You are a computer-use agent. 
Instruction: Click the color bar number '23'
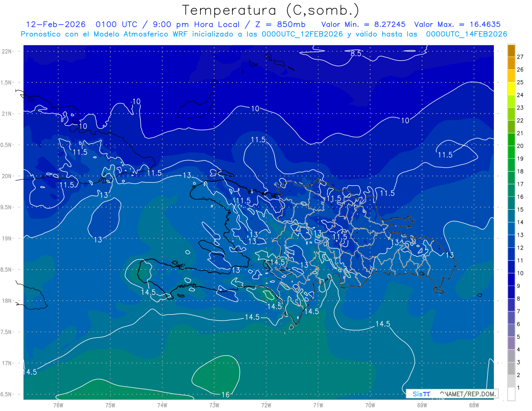pyautogui.click(x=520, y=108)
